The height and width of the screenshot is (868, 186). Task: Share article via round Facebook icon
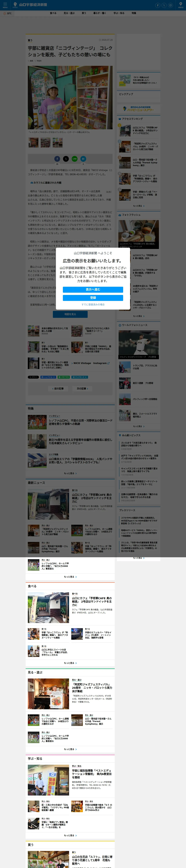[x=57, y=159]
